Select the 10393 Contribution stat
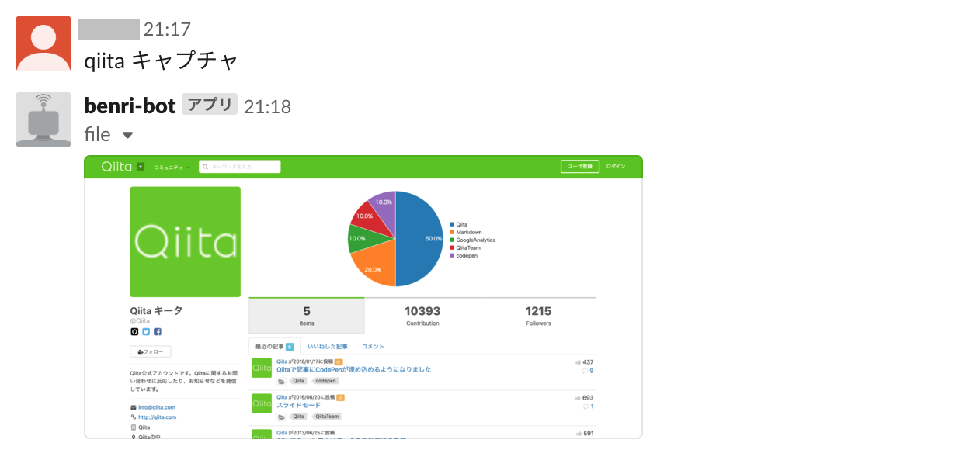This screenshot has width=980, height=467. point(422,316)
